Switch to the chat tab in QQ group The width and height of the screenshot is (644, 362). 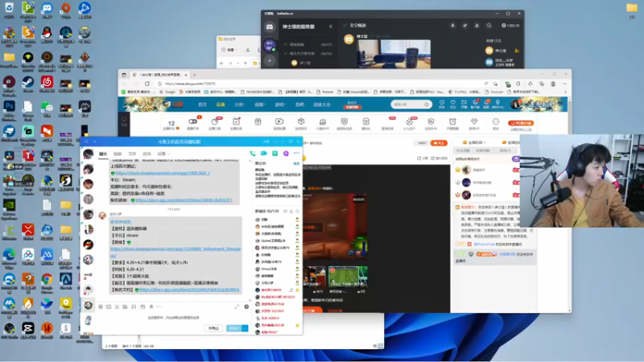(103, 154)
